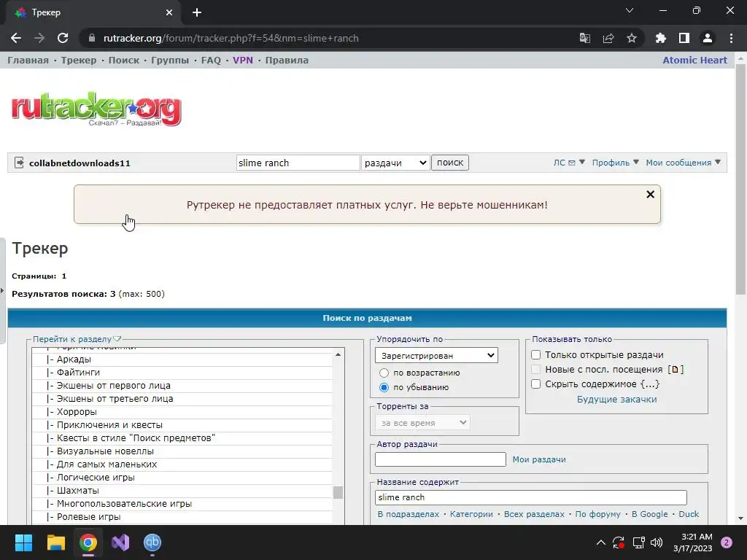Viewport: 747px width, 560px height.
Task: Reload the page with refresh icon
Action: (63, 38)
